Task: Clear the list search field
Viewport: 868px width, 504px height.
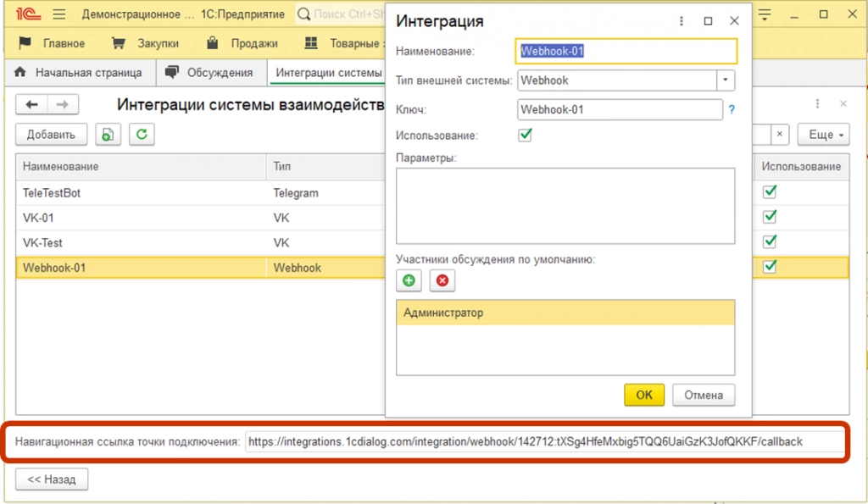Action: coord(780,135)
